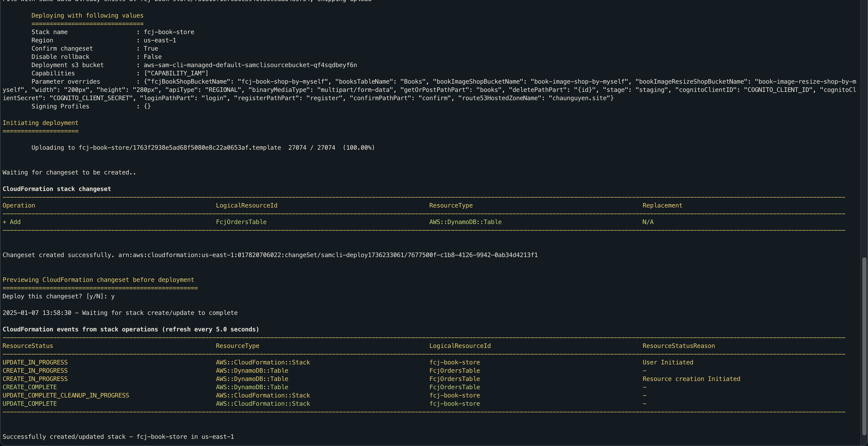Click the deployment s3 bucket name
This screenshot has width=868, height=446.
click(250, 65)
